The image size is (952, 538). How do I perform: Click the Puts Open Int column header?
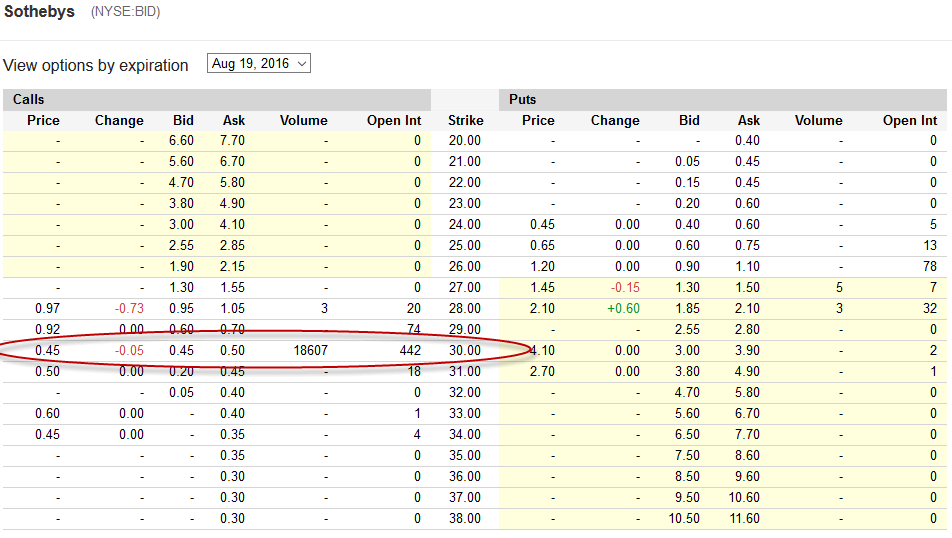coord(910,120)
